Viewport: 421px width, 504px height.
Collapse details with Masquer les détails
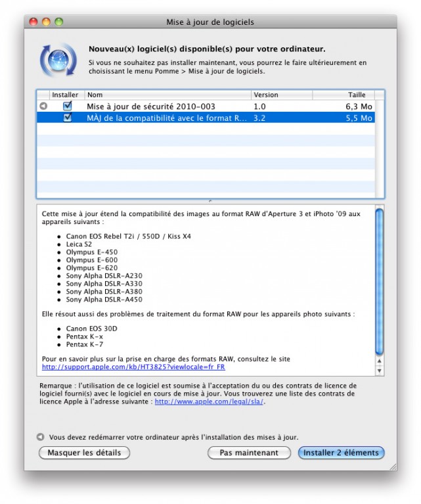84,453
